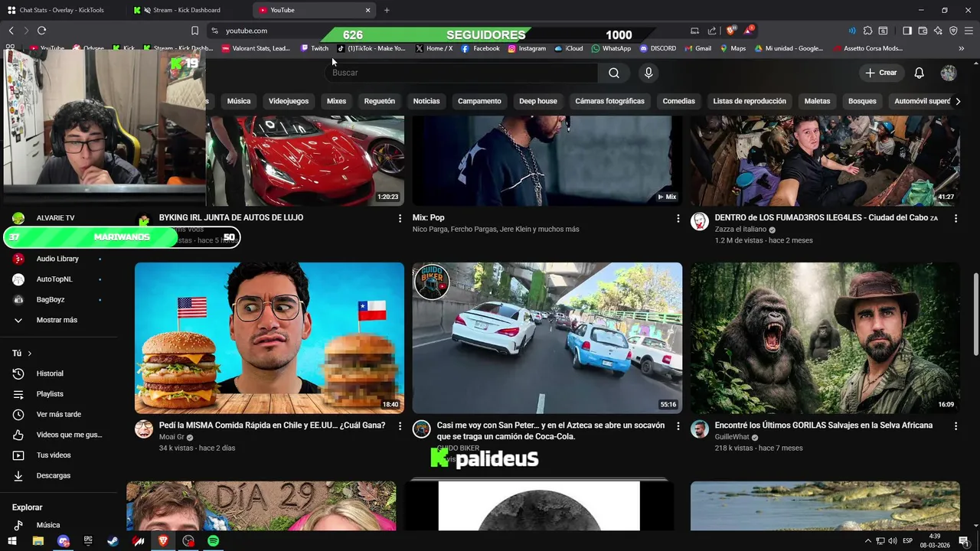Open Steam from the taskbar
Image resolution: width=980 pixels, height=551 pixels.
pyautogui.click(x=113, y=541)
